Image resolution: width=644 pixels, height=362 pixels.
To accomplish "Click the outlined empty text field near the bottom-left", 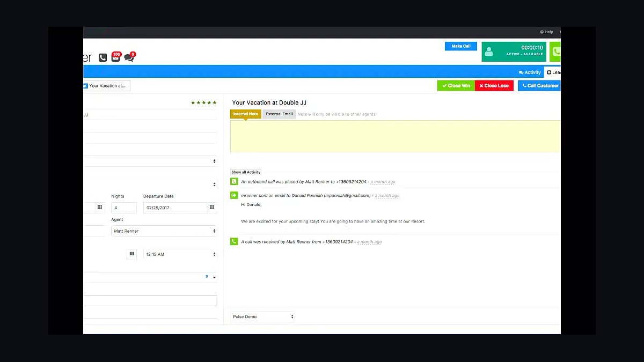I will coord(150,300).
